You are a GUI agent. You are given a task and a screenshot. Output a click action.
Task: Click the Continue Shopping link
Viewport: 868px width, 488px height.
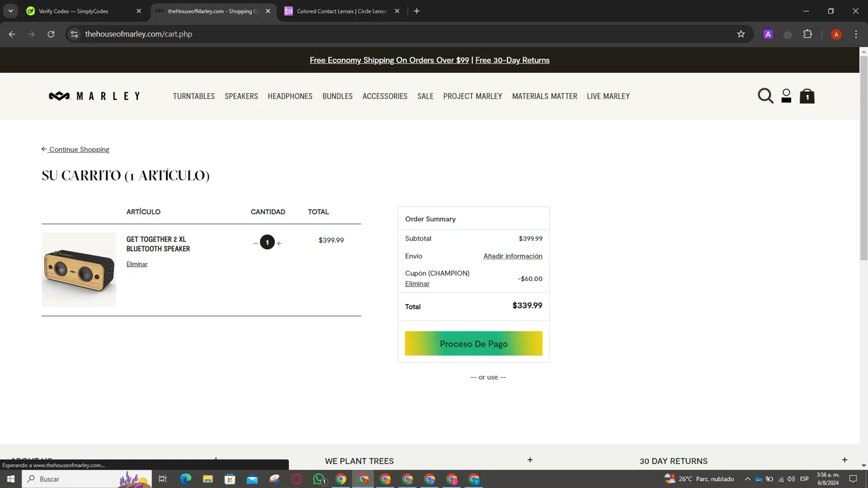click(x=75, y=149)
